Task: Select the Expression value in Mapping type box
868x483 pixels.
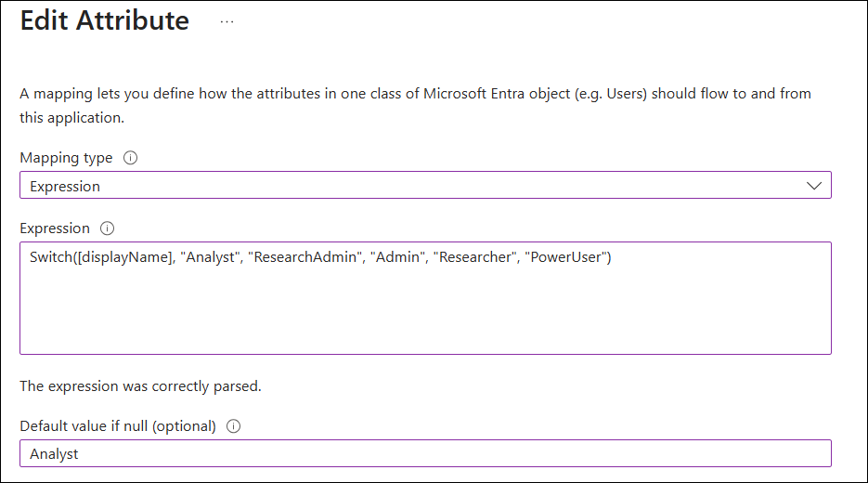Action: 65,186
